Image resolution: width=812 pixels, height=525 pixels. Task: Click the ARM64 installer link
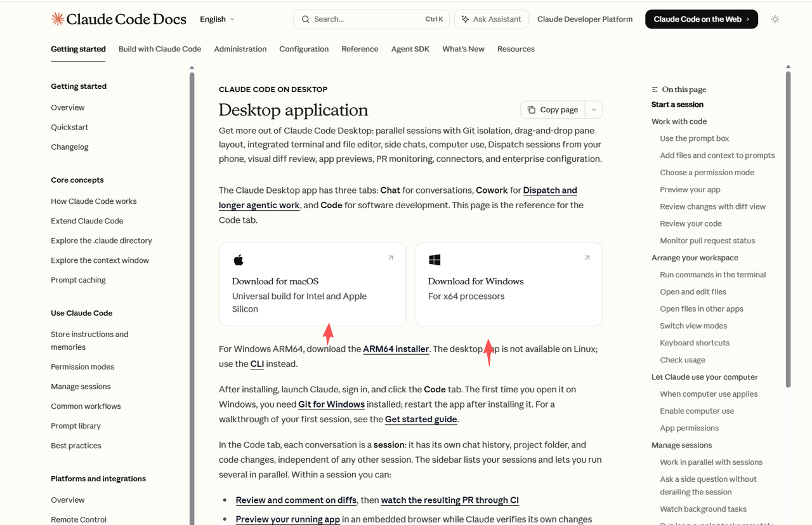point(396,349)
